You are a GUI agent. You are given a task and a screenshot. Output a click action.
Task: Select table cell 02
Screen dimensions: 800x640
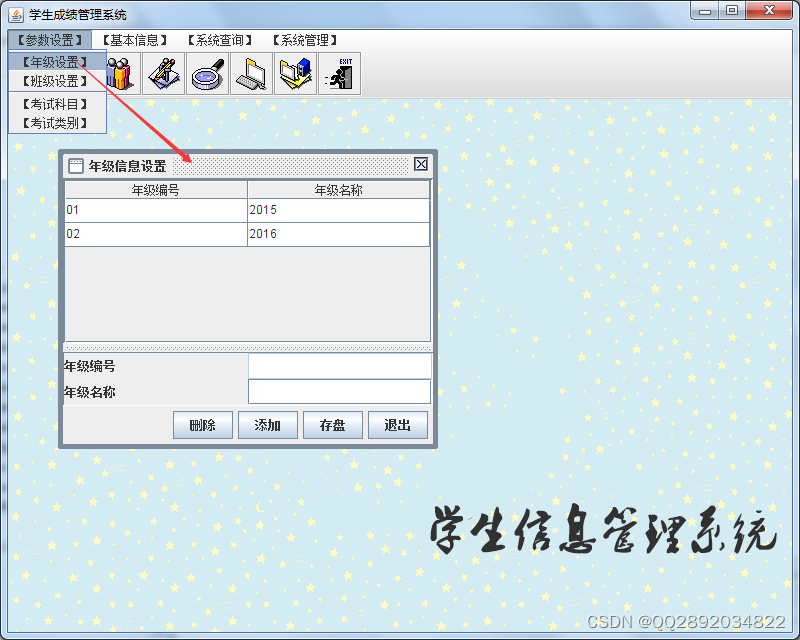pos(156,234)
